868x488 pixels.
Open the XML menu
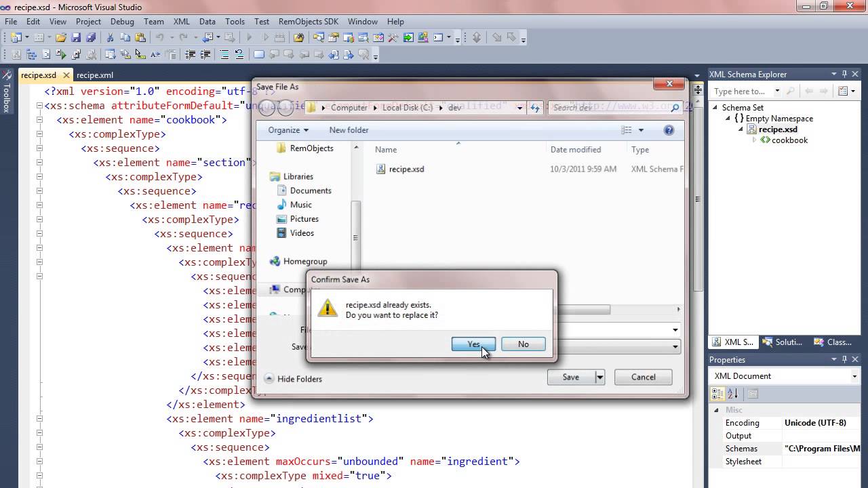181,22
